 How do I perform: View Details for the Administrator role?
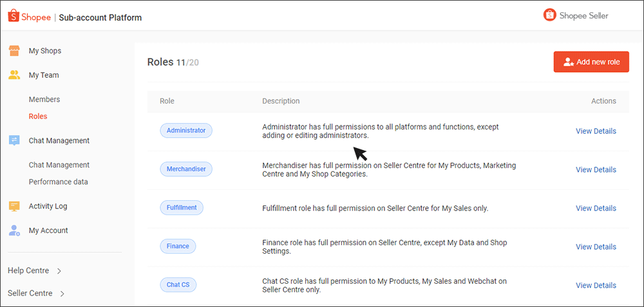click(x=596, y=131)
